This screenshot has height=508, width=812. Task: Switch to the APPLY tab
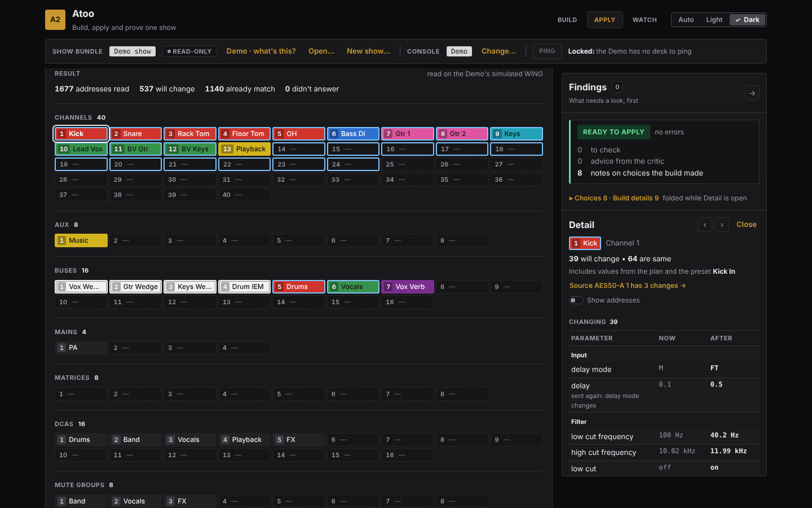604,20
